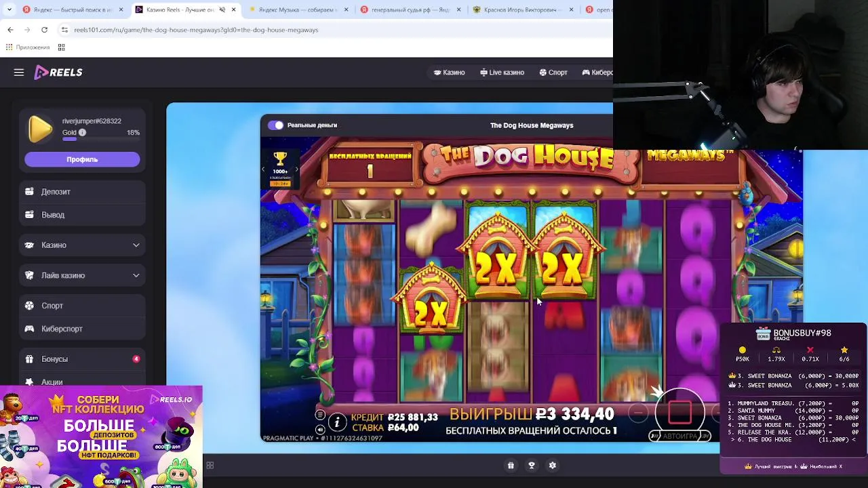868x488 pixels.
Task: Click the Бонусы notification badge
Action: 136,359
